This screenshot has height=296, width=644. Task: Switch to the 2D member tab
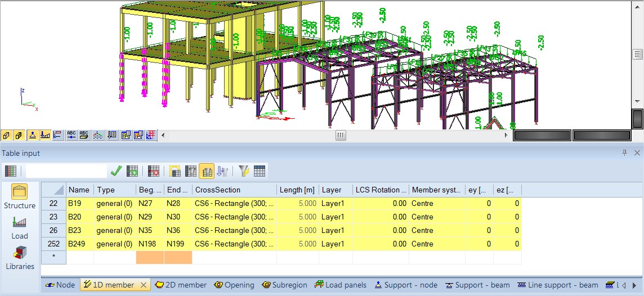tap(181, 285)
